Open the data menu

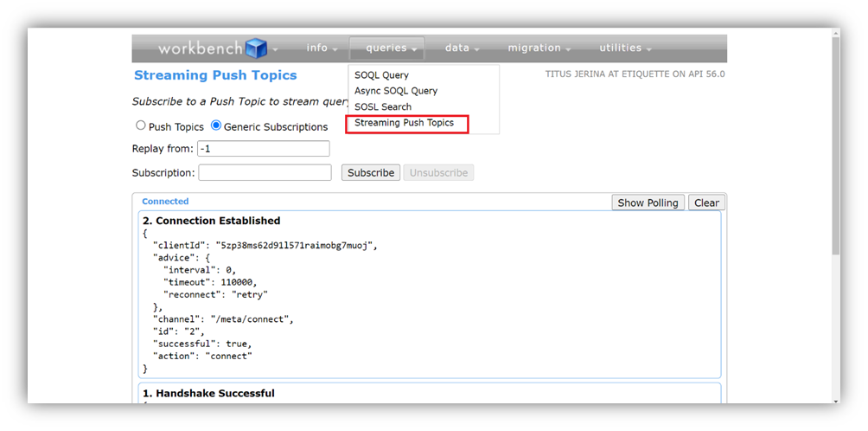pos(462,48)
